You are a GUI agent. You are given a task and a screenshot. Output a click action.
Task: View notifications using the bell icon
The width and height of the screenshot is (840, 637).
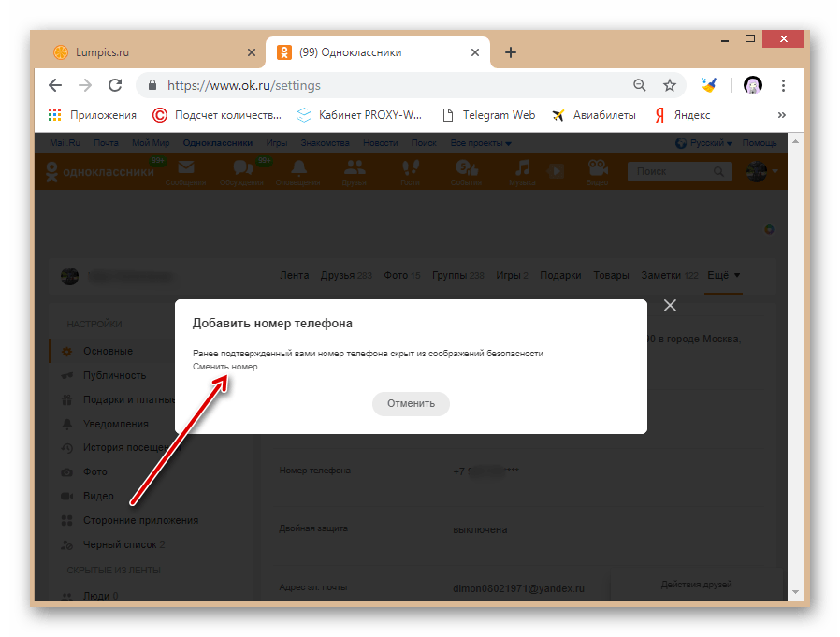[x=298, y=168]
